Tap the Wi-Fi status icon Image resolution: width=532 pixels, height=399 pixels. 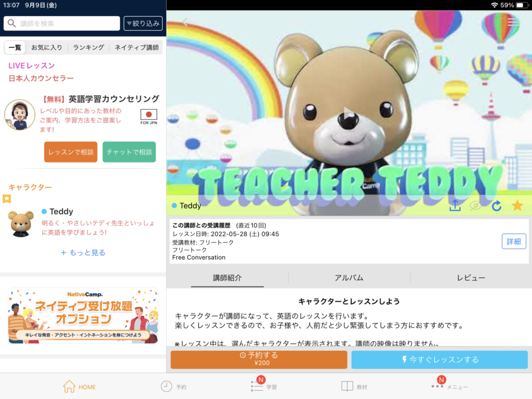click(x=495, y=5)
